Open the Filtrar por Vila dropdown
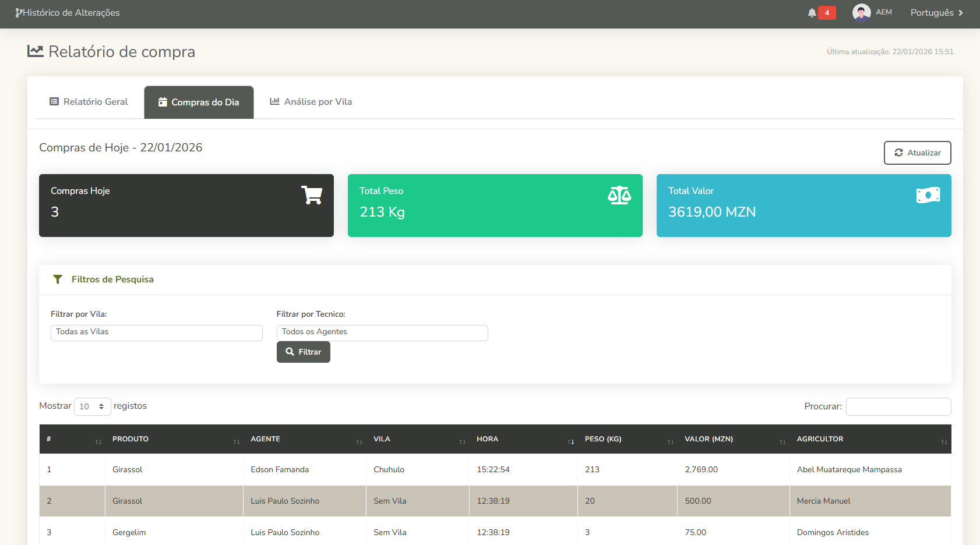This screenshot has width=980, height=545. [156, 332]
